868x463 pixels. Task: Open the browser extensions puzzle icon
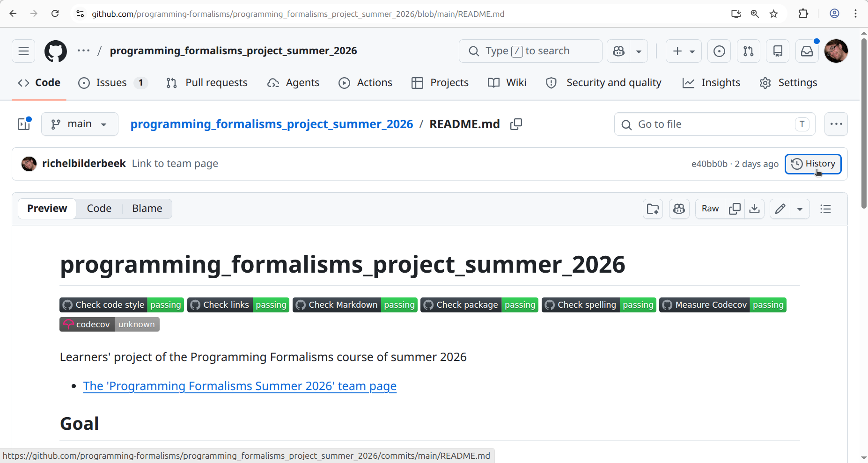(x=803, y=14)
